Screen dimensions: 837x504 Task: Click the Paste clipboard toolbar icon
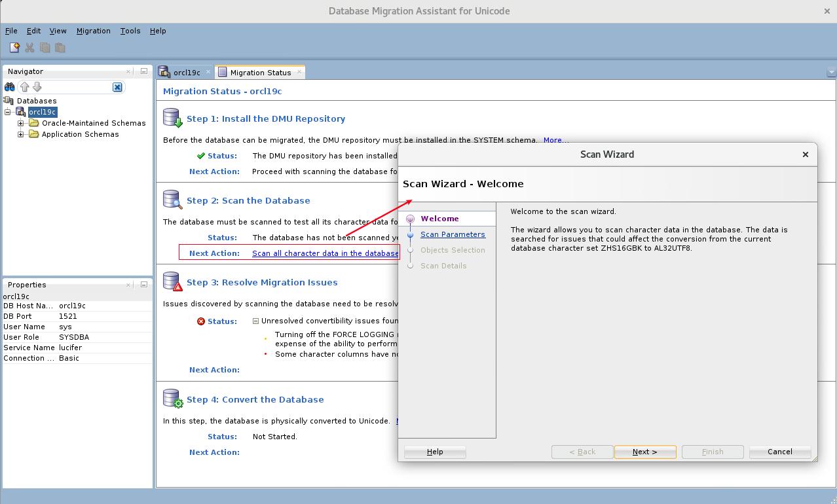pyautogui.click(x=60, y=48)
